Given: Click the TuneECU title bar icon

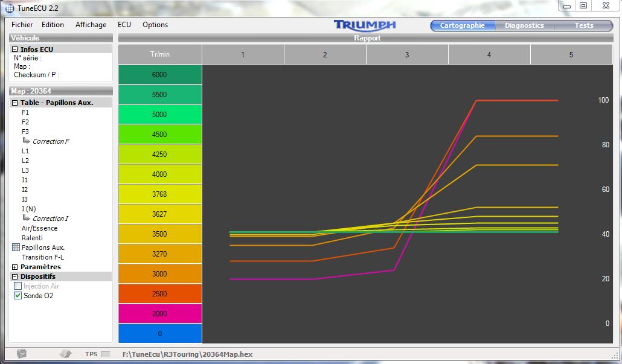Looking at the screenshot, I should [x=10, y=8].
